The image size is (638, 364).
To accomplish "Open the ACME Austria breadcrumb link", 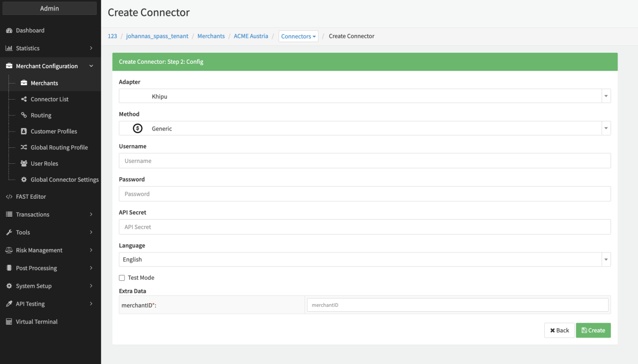I will 251,36.
